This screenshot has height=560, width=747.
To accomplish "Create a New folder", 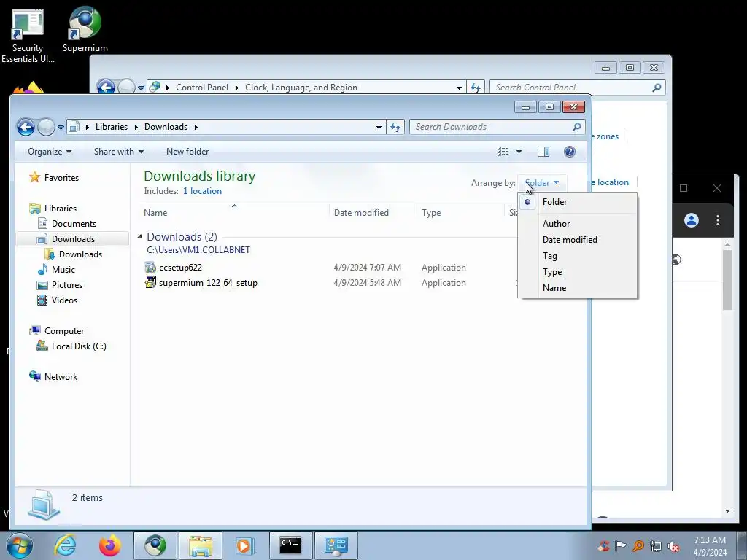I will pyautogui.click(x=187, y=152).
